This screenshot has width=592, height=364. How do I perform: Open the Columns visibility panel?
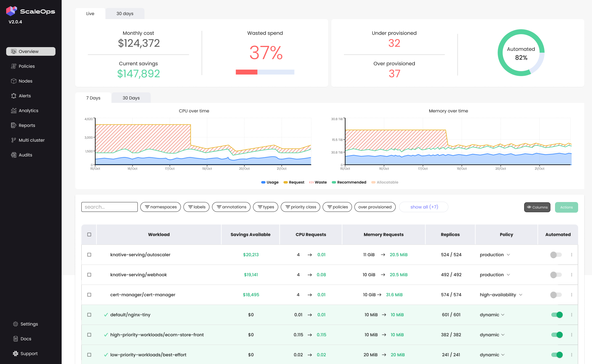[x=537, y=207]
